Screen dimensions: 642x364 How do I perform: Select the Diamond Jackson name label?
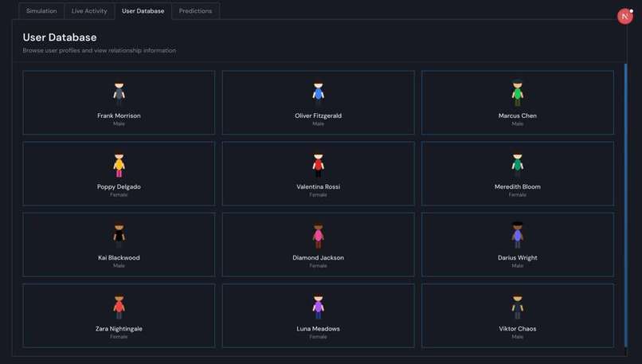[318, 258]
